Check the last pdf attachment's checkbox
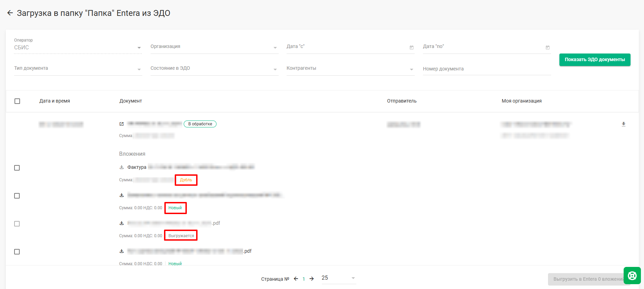The image size is (644, 289). [x=17, y=252]
